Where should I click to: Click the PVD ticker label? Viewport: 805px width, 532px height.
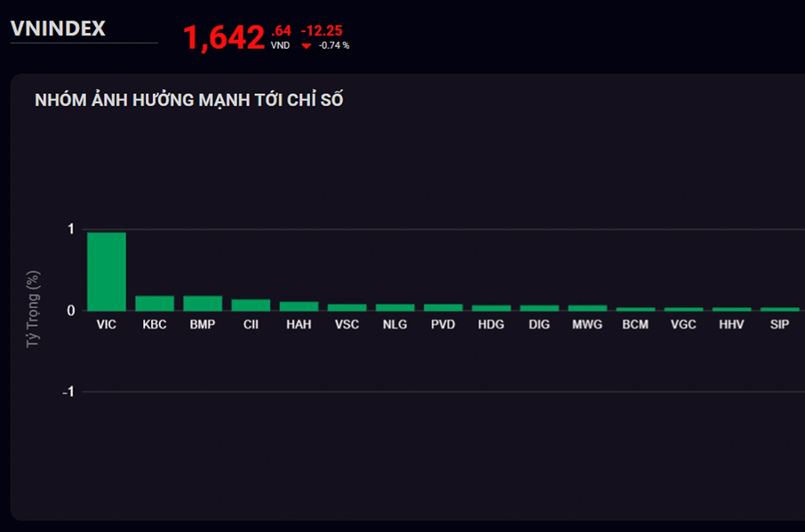tap(442, 325)
